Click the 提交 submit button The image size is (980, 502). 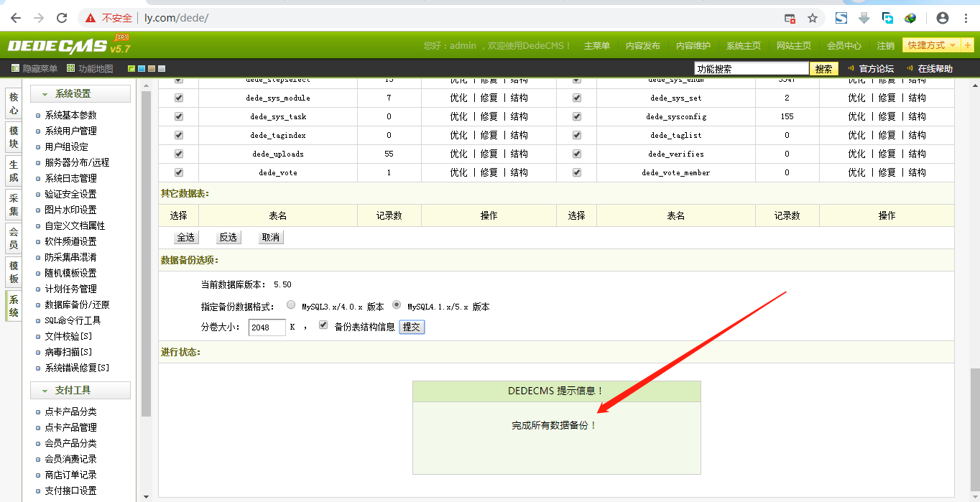[x=412, y=327]
